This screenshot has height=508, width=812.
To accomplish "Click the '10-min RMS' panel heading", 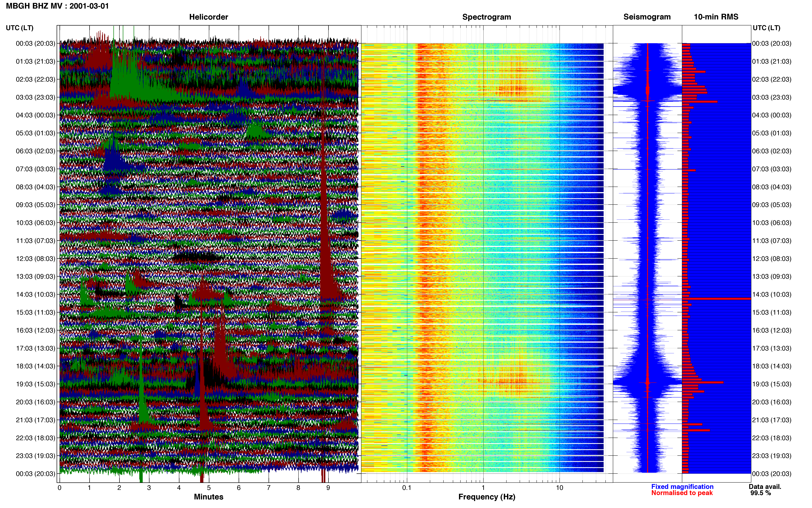I will click(x=716, y=17).
